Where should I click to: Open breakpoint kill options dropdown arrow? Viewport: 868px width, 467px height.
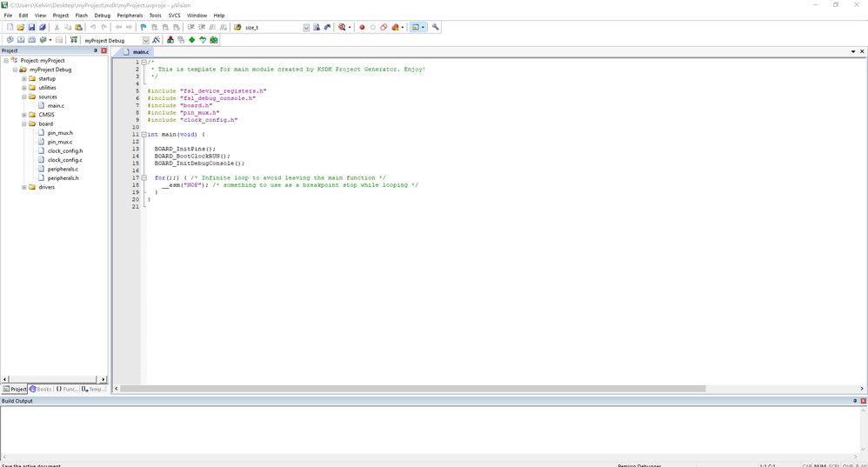[x=403, y=27]
